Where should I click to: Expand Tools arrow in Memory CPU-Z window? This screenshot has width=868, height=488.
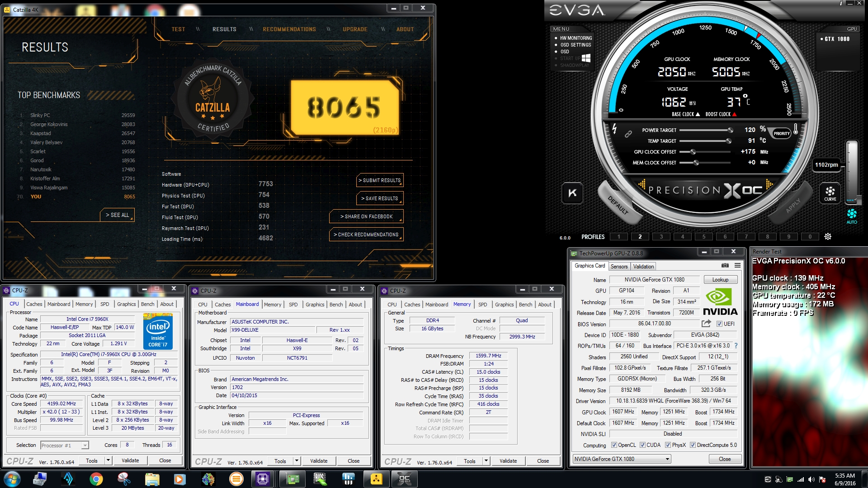point(486,461)
